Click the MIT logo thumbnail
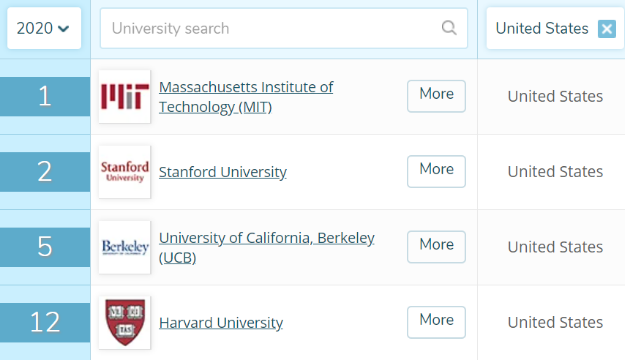Screen dimensions: 625x361 (x=125, y=96)
